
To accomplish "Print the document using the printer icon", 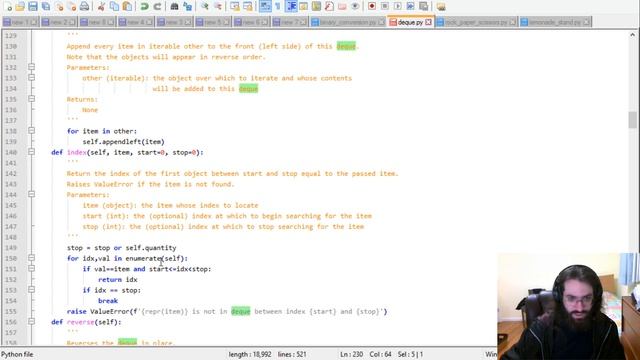I will 84,6.
